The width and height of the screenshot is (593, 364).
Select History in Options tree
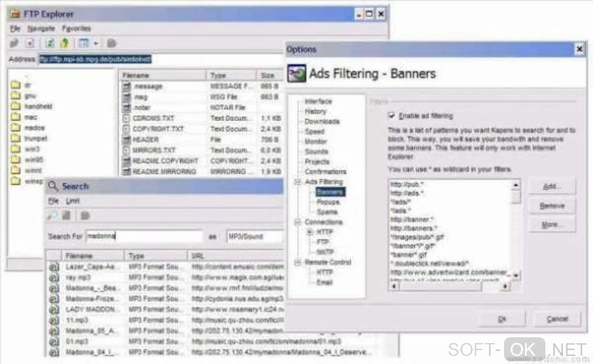point(316,111)
